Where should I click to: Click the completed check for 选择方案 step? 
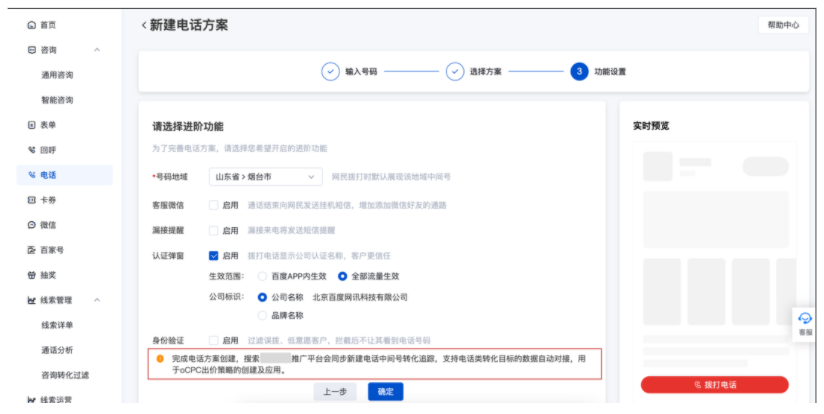455,71
